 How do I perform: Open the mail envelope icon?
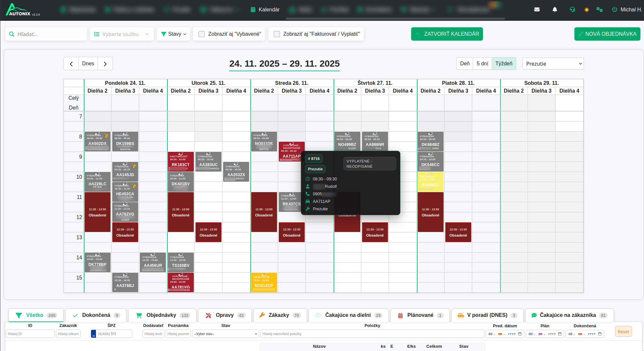coord(537,9)
